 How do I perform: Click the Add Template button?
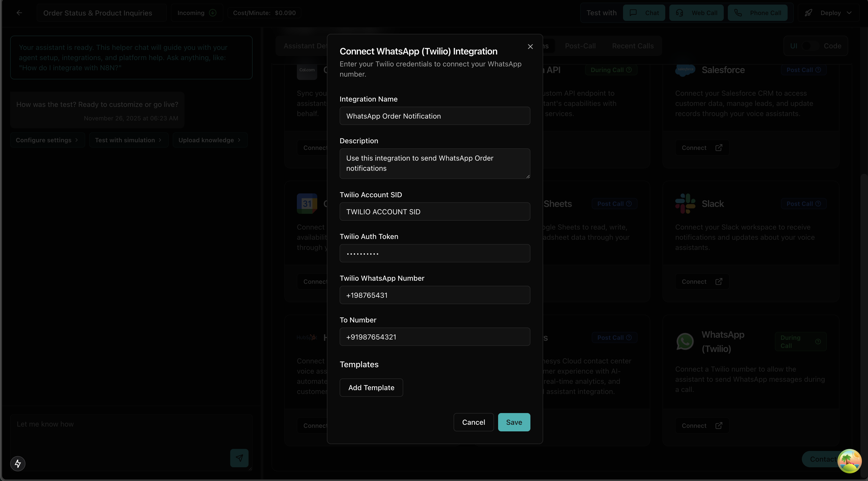click(x=371, y=387)
